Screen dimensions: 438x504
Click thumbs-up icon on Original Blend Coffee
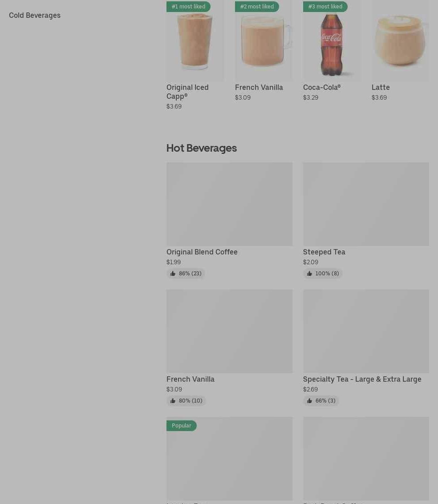point(173,274)
